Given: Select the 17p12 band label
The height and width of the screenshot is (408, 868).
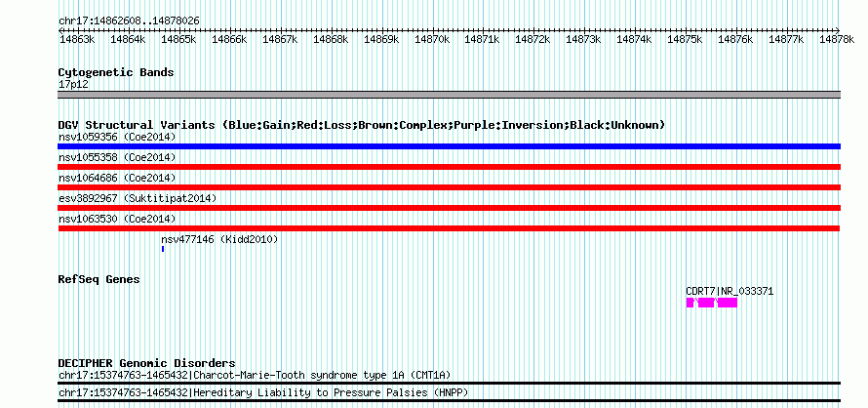Looking at the screenshot, I should point(73,85).
